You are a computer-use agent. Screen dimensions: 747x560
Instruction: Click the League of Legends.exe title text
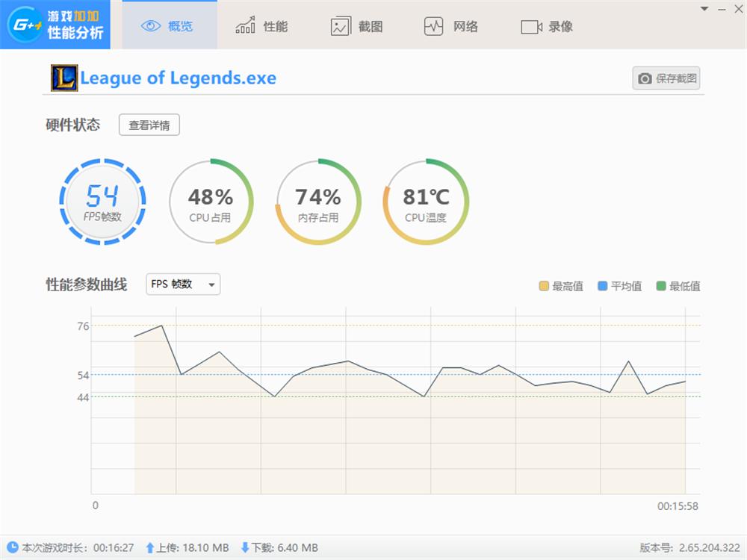tap(179, 78)
